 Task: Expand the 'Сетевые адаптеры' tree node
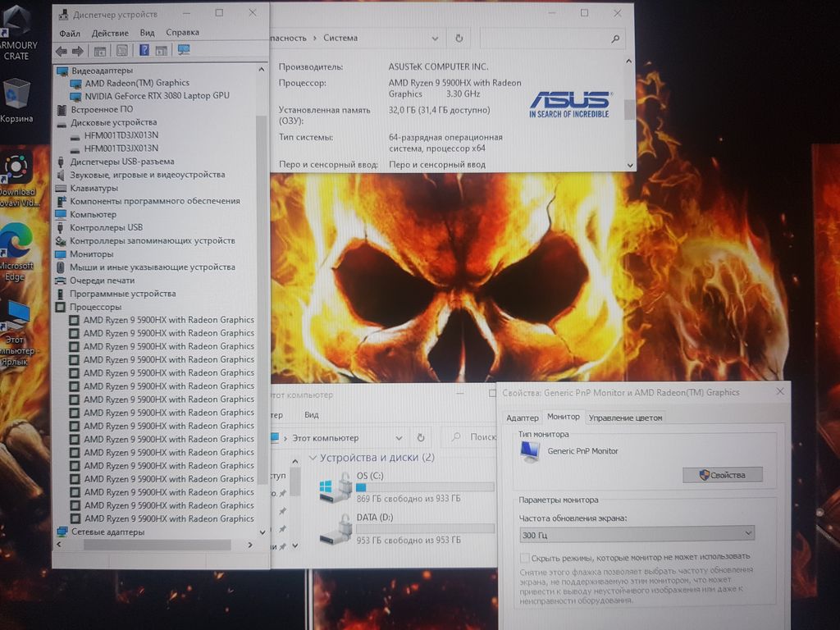pos(62,532)
